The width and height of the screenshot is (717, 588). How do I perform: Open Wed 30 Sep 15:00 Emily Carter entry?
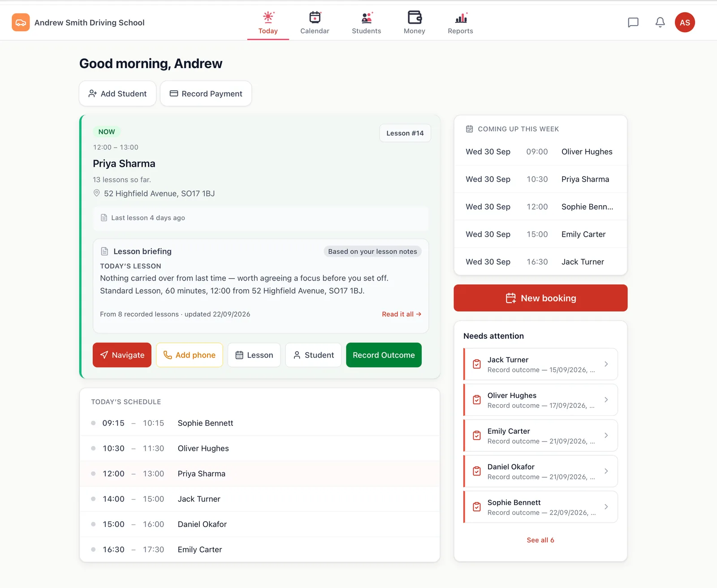click(x=540, y=234)
